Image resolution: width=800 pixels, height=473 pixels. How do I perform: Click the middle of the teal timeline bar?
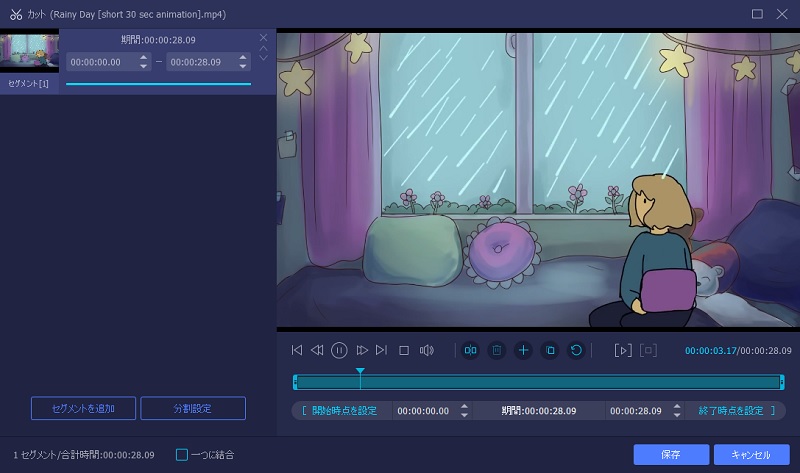(x=538, y=382)
